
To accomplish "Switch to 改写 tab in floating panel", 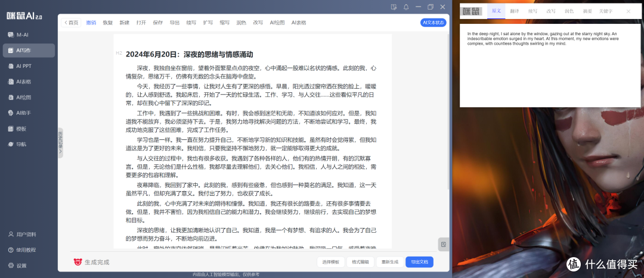I will [x=551, y=11].
